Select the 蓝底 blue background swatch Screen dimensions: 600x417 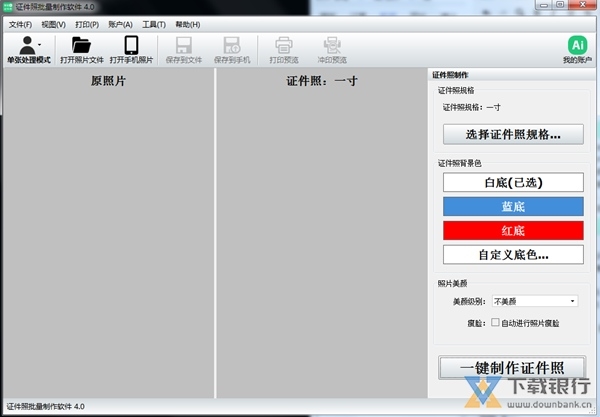[x=513, y=207]
